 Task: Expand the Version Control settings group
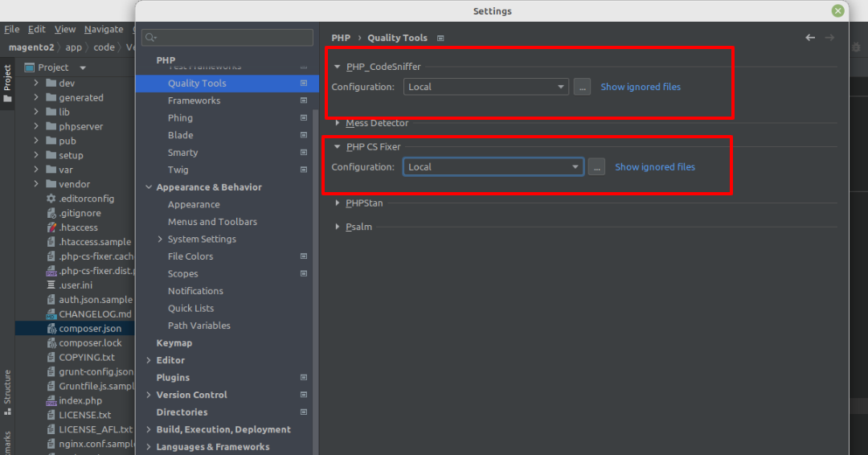click(x=149, y=395)
